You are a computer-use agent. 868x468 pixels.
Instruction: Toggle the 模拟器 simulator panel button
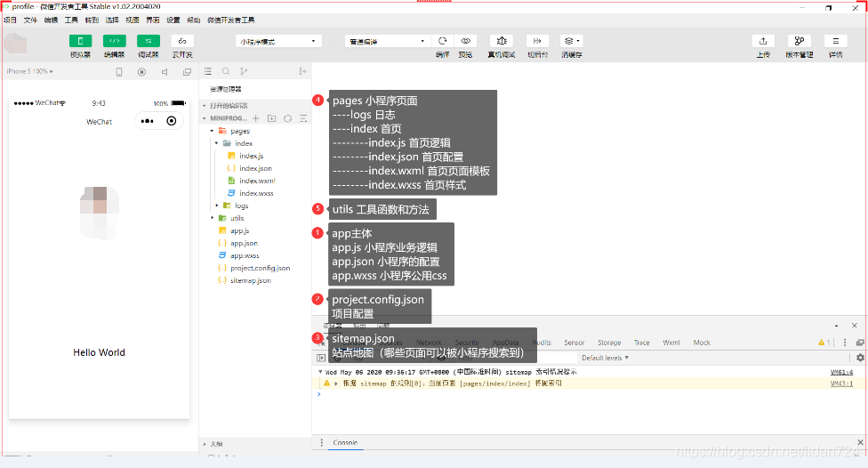(80, 41)
